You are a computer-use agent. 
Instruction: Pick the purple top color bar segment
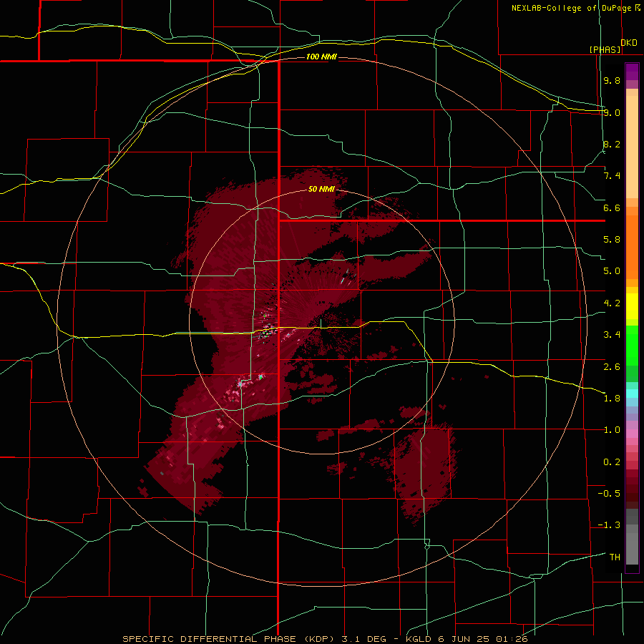pos(632,72)
